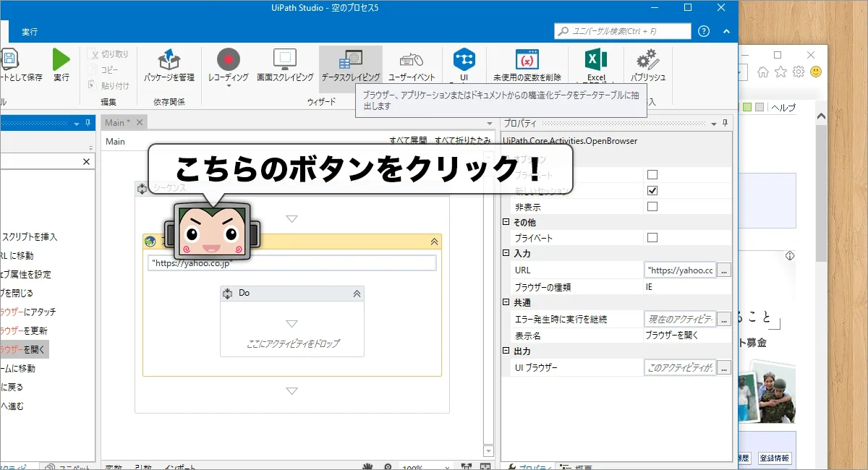Publish the project with パブリッシュ
The width and height of the screenshot is (868, 470).
coord(647,65)
